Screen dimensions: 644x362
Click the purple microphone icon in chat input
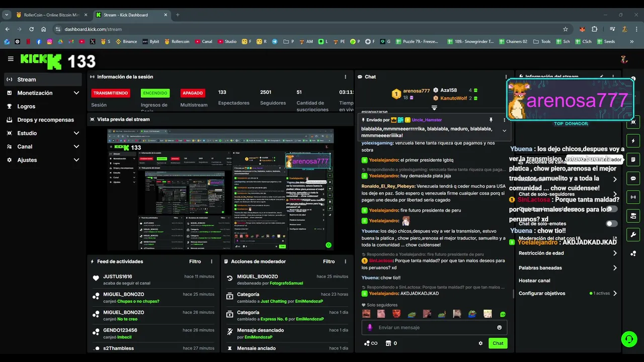point(370,327)
